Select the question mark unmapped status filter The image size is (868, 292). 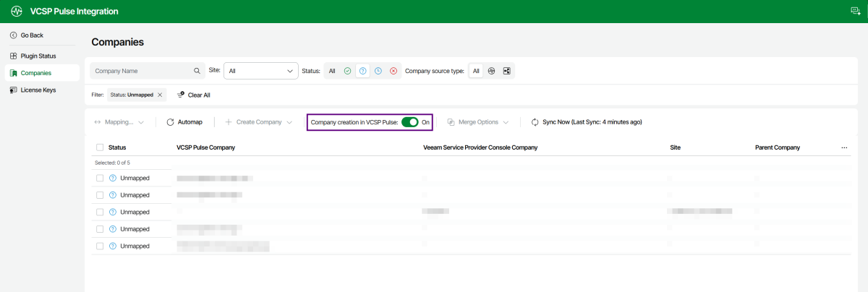tap(363, 71)
